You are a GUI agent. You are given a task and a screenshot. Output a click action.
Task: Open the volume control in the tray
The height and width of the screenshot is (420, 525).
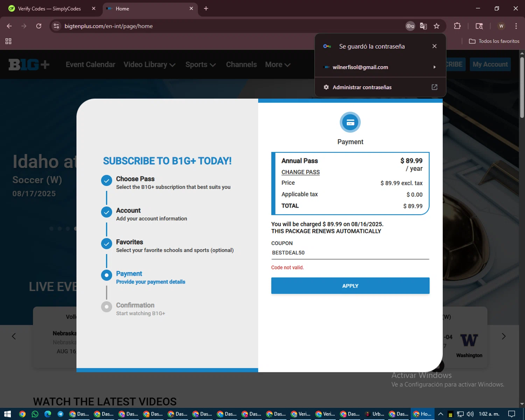point(470,414)
